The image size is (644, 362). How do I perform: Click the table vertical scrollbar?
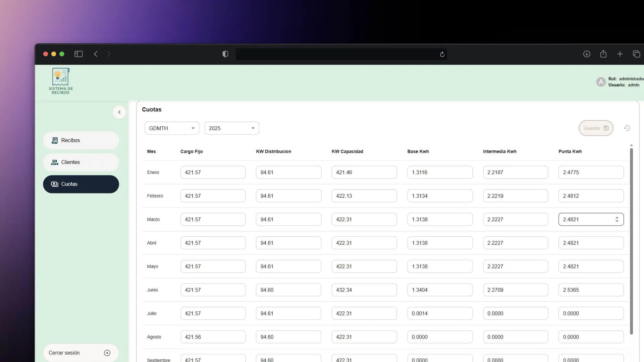click(x=631, y=241)
